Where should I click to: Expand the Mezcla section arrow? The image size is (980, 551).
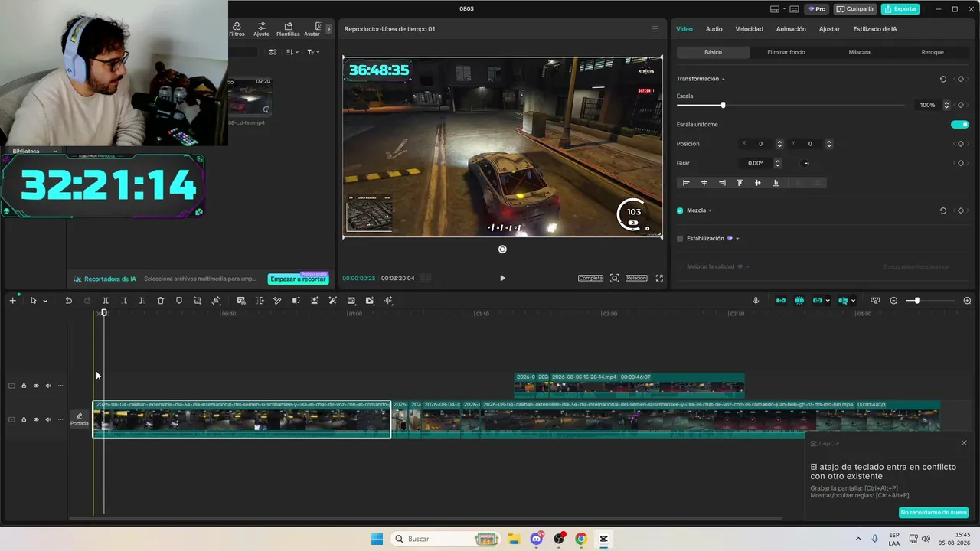click(x=710, y=210)
